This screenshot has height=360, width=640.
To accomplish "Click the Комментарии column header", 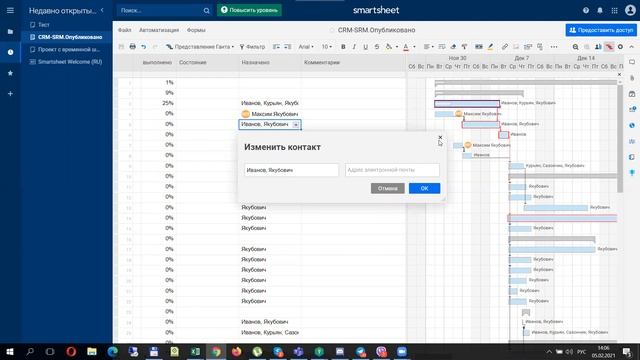I will pos(353,62).
